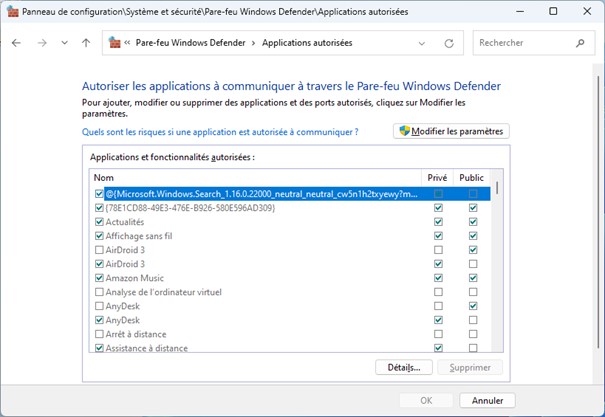Screen dimensions: 605x417
Task: Click Modifier les paramètres button
Action: click(452, 131)
